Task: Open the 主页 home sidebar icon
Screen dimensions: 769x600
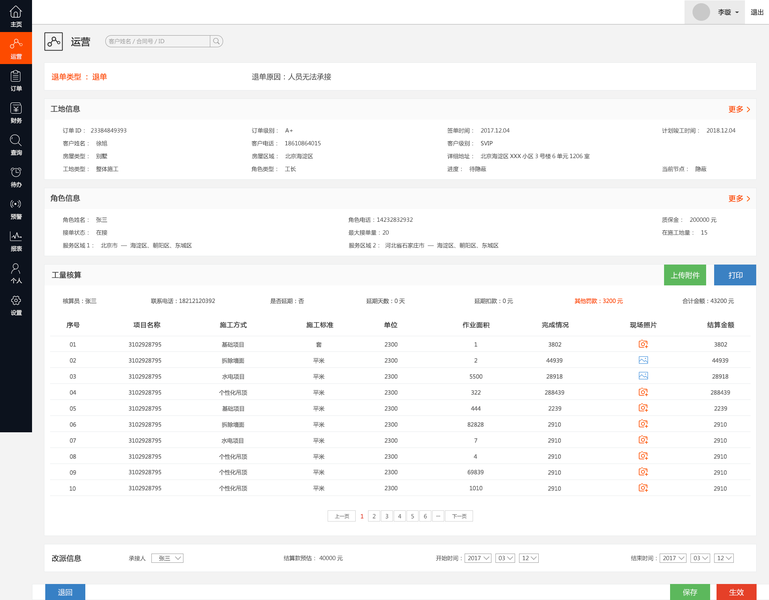Action: (x=16, y=16)
